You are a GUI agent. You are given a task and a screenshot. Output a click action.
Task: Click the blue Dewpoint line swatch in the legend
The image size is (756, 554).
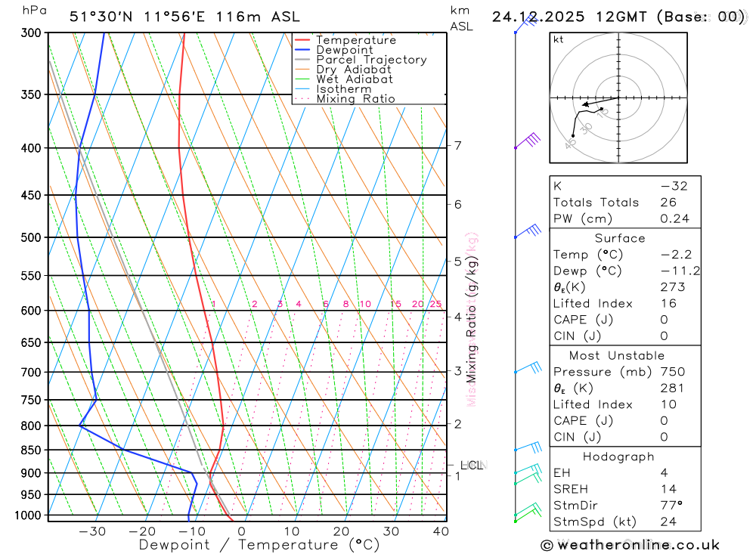point(302,50)
